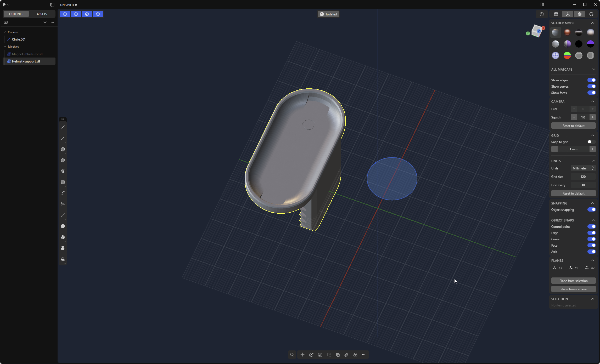Click the Move command in bottom toolbar
600x364 pixels.
(x=302, y=355)
